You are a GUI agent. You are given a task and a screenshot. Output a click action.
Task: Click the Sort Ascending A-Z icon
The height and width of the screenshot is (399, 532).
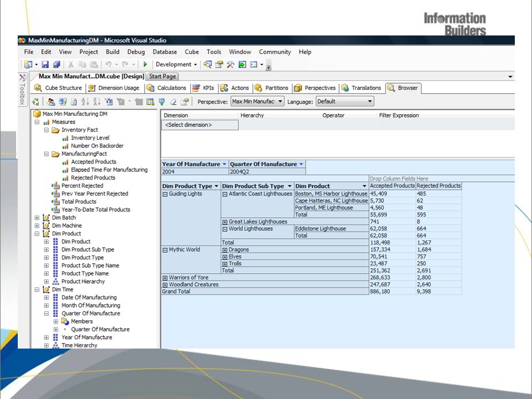click(85, 101)
